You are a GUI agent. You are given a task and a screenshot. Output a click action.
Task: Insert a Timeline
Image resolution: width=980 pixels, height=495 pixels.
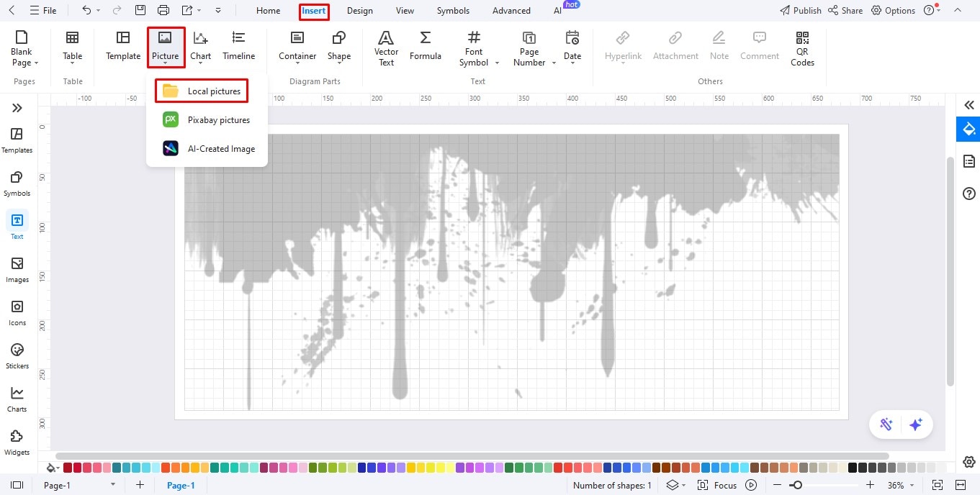[x=238, y=47]
